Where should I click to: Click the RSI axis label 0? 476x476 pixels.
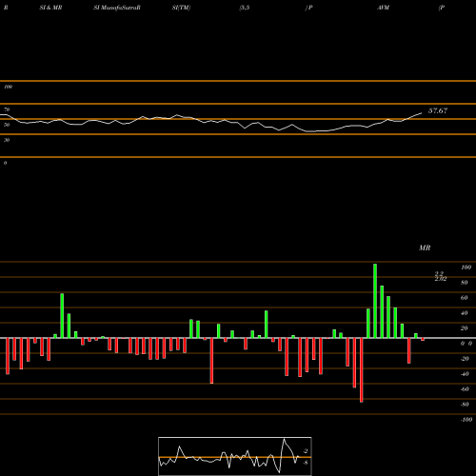[x=5, y=163]
